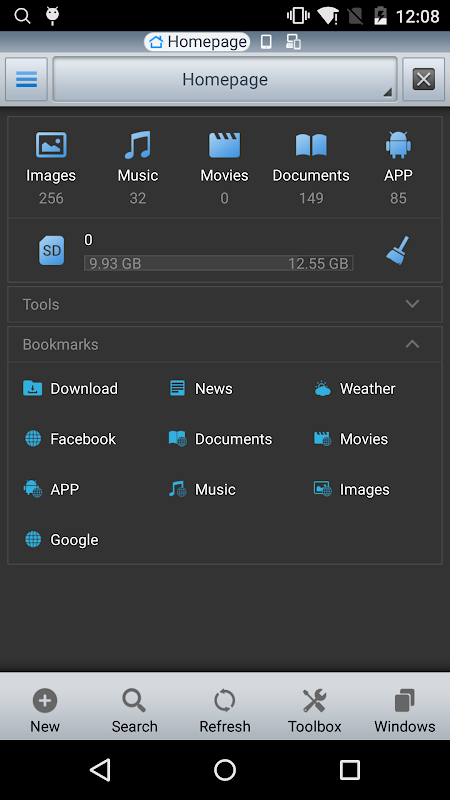Open the Weather bookmark
The width and height of the screenshot is (450, 800).
click(x=355, y=388)
